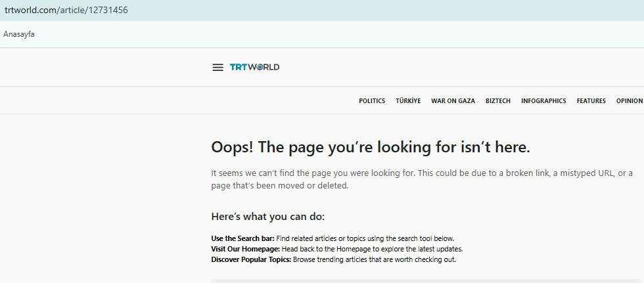
Task: Click the TRT World logo
Action: click(x=254, y=67)
